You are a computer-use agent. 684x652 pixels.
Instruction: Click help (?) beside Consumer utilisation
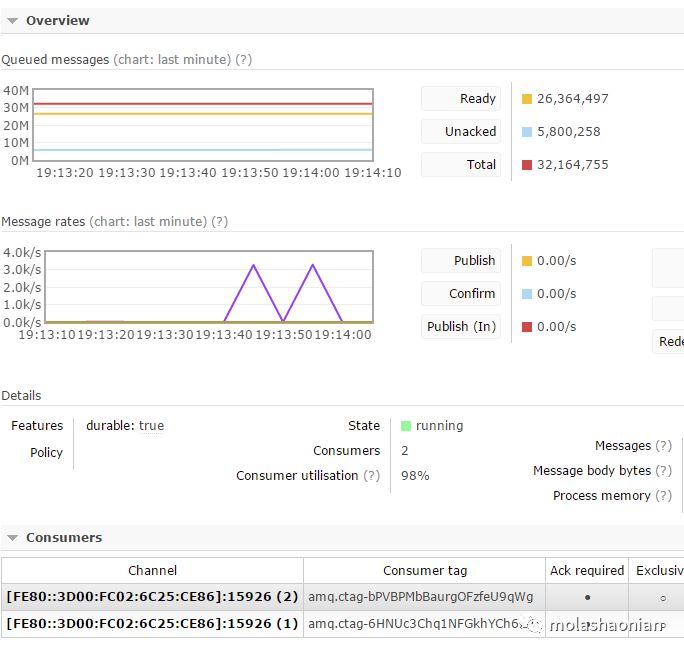[x=372, y=475]
